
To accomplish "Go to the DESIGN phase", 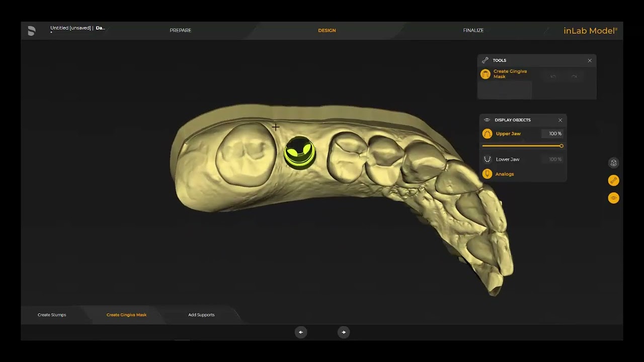I will 327,31.
